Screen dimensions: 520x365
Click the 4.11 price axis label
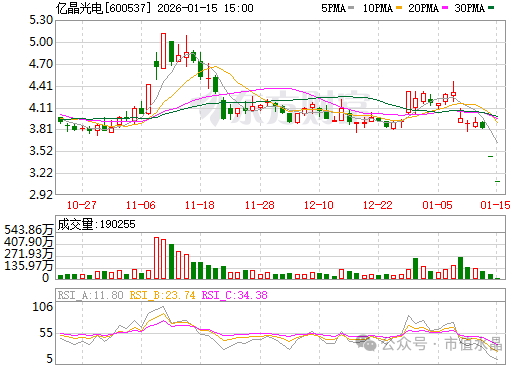coord(41,108)
